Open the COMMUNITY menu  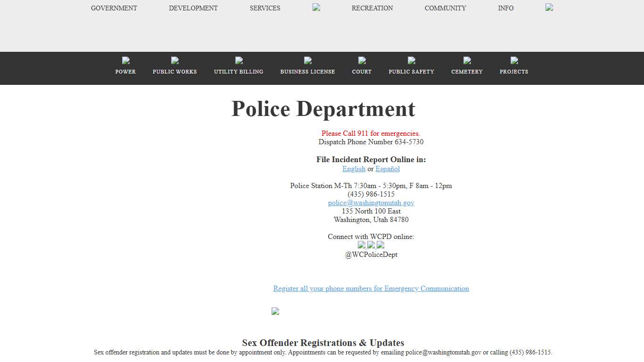click(x=445, y=8)
